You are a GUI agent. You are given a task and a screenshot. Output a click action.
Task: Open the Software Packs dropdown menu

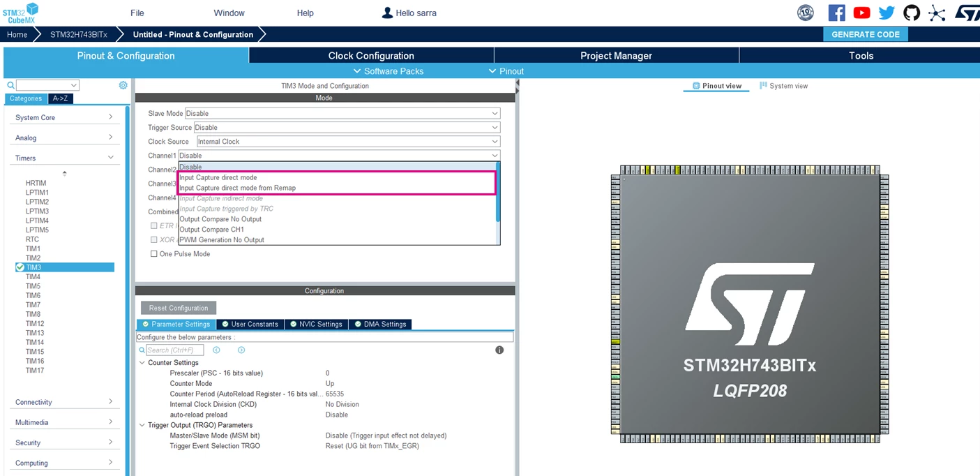(388, 71)
